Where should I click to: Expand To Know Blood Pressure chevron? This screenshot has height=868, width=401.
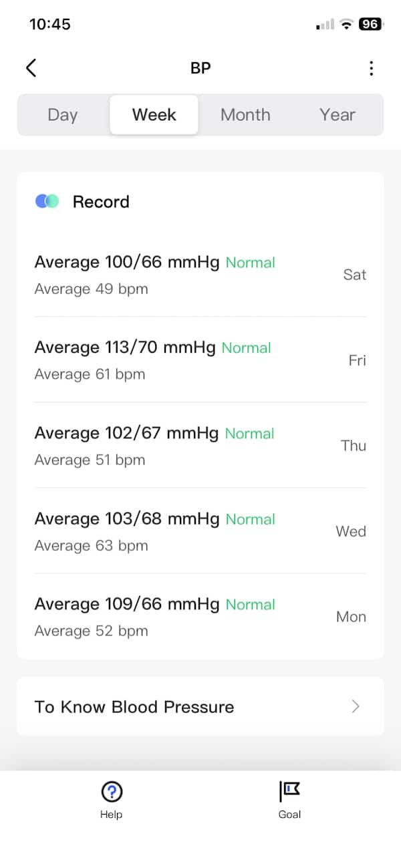coord(356,706)
